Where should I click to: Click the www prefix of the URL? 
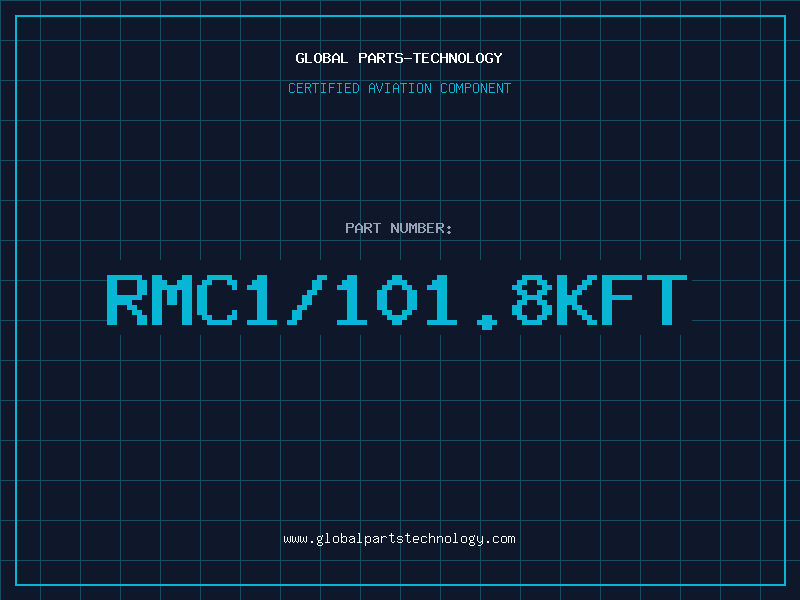click(x=296, y=540)
